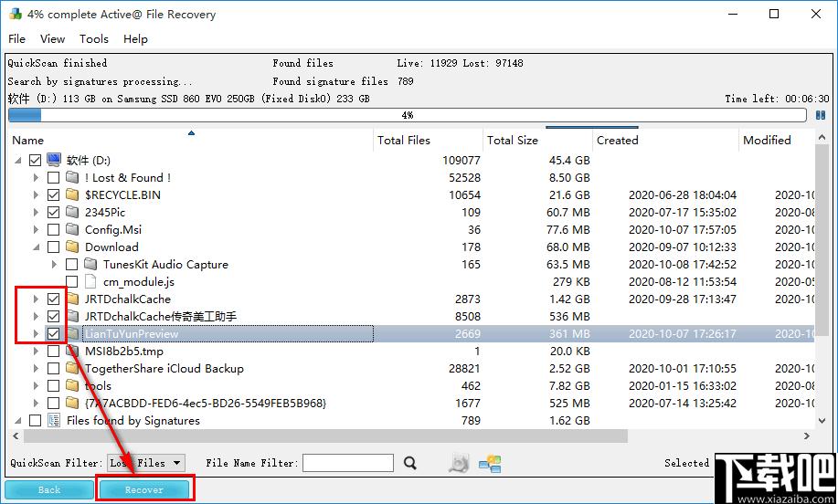Tick the Files found by Signatures checkbox

point(36,421)
